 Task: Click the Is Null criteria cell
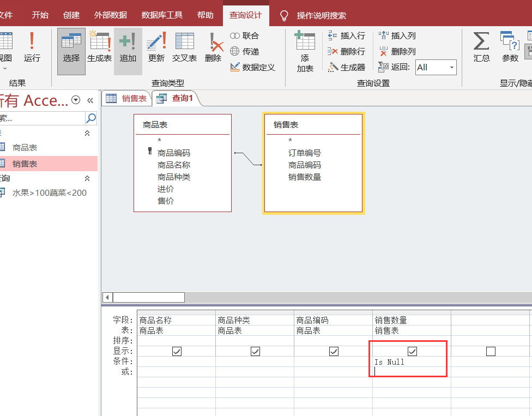click(412, 361)
